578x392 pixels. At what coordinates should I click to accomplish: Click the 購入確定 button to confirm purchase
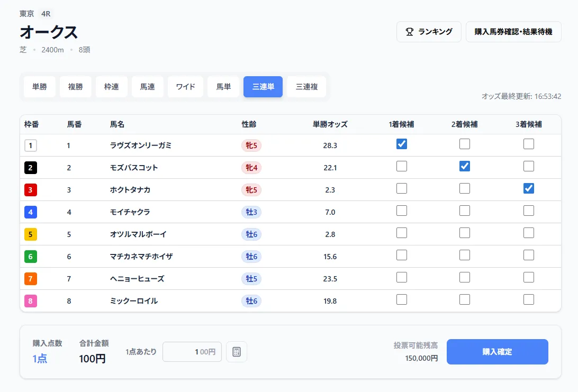pyautogui.click(x=497, y=351)
